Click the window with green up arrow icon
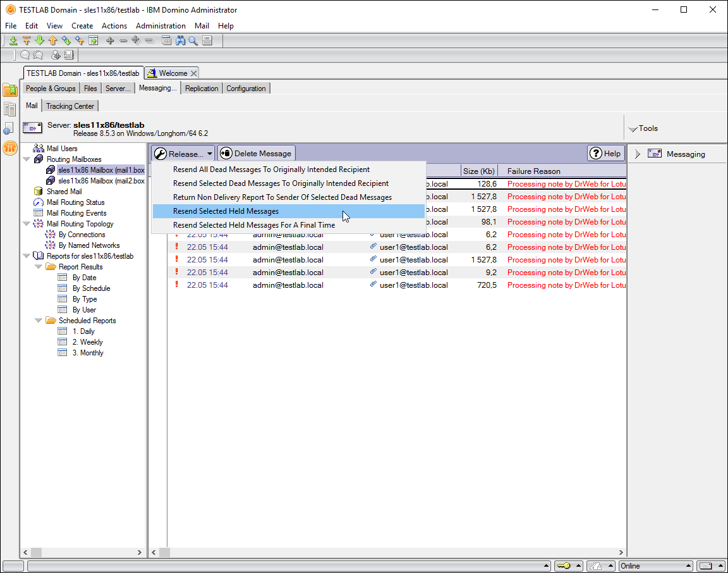 point(94,41)
